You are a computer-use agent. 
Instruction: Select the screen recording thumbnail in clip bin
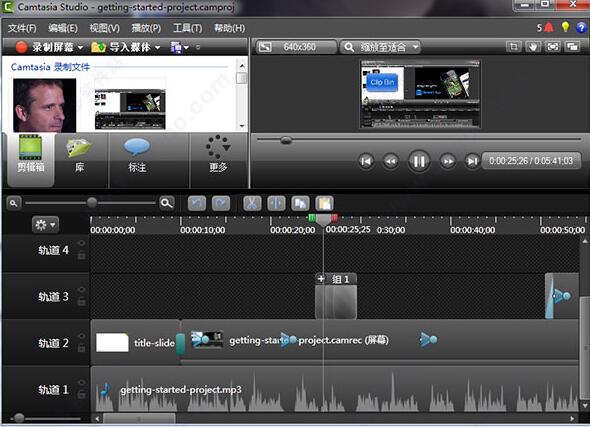pyautogui.click(x=130, y=109)
